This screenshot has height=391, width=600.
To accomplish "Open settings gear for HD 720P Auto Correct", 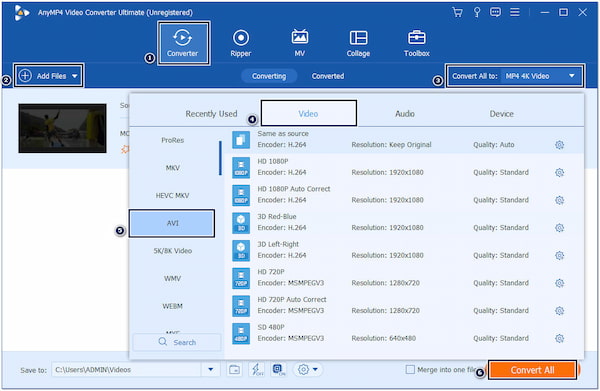I will point(559,311).
